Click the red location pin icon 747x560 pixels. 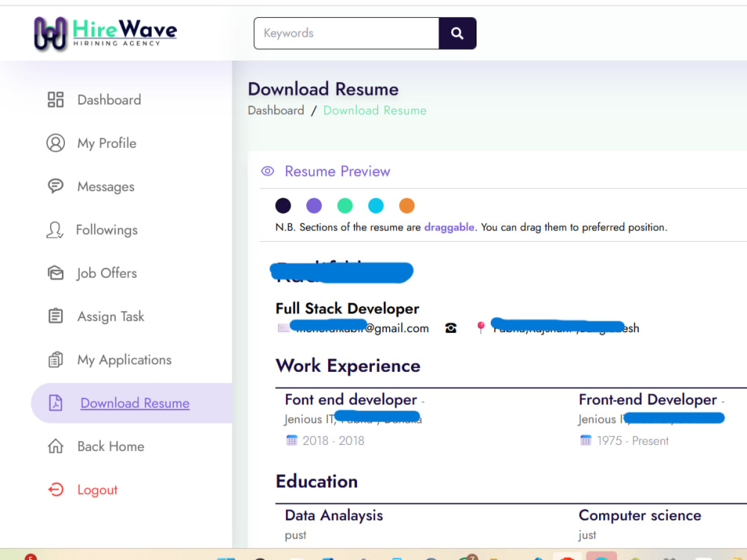(481, 327)
